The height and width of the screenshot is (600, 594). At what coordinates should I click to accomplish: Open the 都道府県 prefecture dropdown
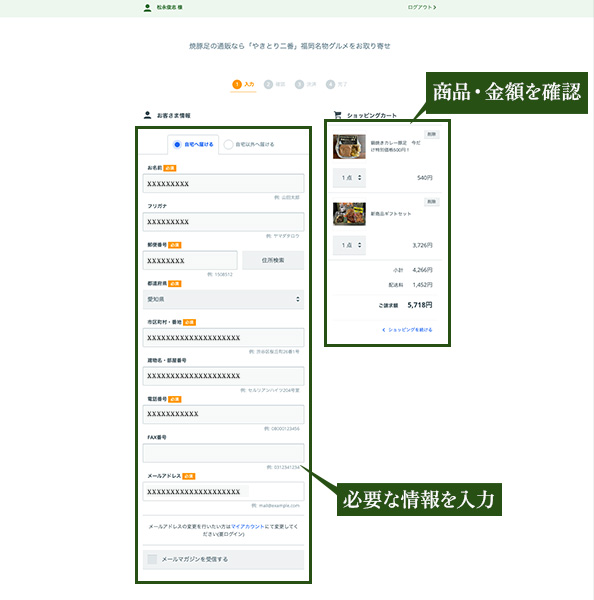point(224,299)
